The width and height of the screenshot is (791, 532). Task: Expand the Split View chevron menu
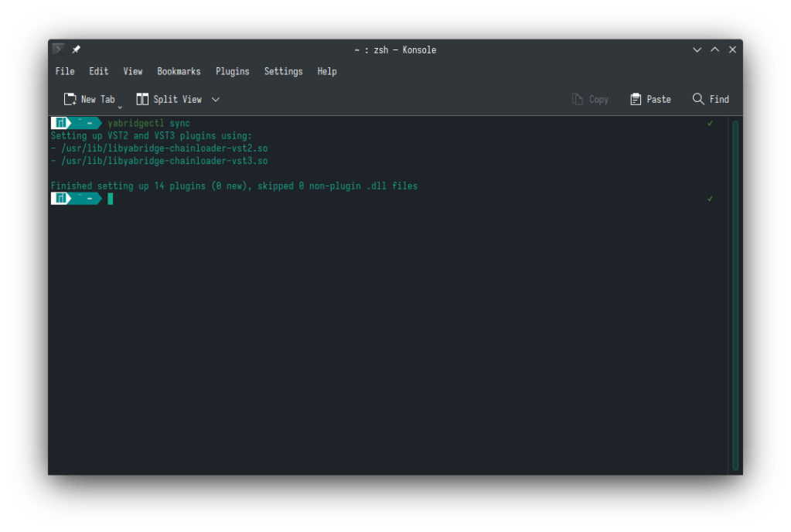[x=216, y=99]
